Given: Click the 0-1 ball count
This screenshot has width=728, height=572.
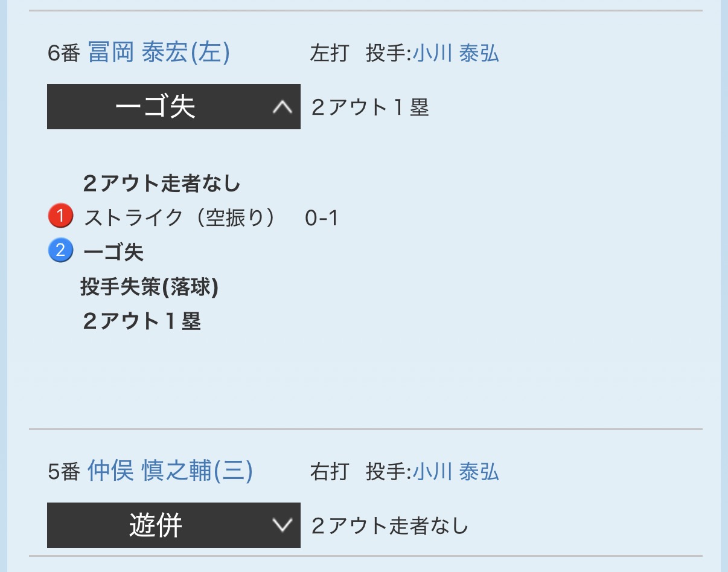Looking at the screenshot, I should click(x=321, y=218).
